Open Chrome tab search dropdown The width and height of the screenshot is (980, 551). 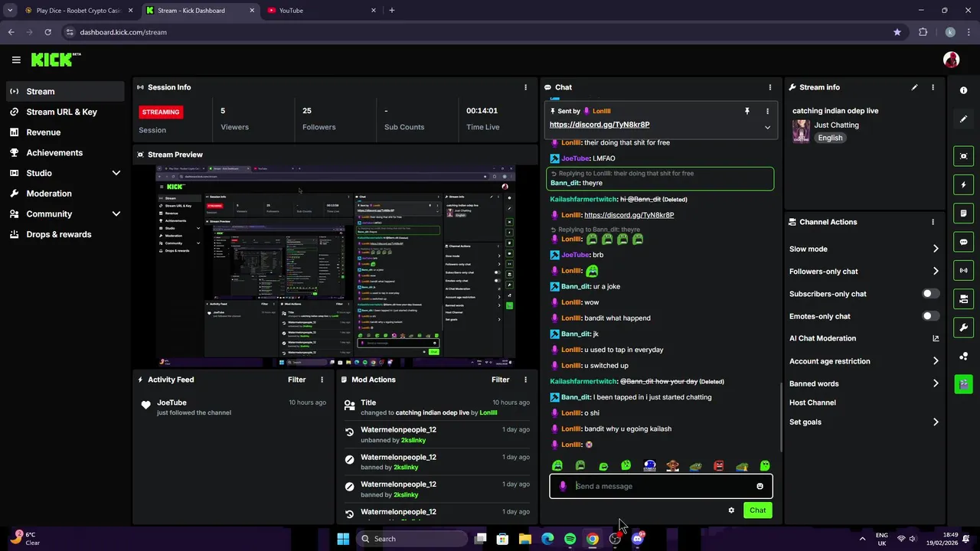click(x=10, y=10)
